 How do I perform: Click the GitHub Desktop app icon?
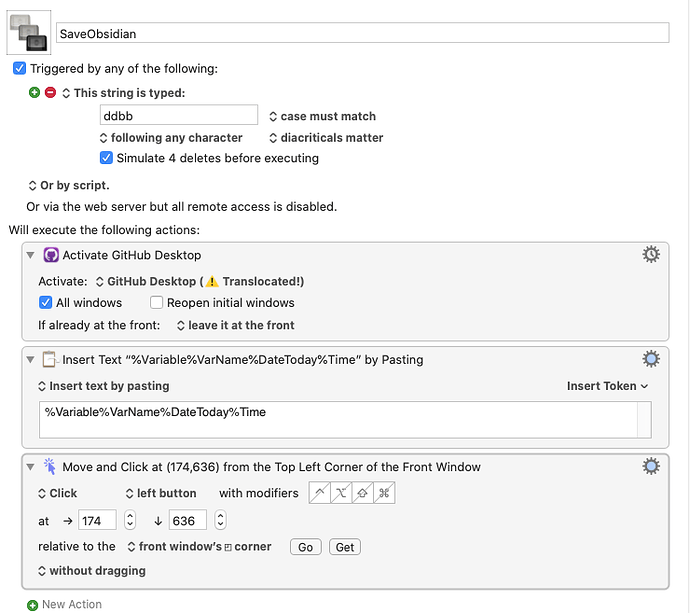tap(51, 255)
